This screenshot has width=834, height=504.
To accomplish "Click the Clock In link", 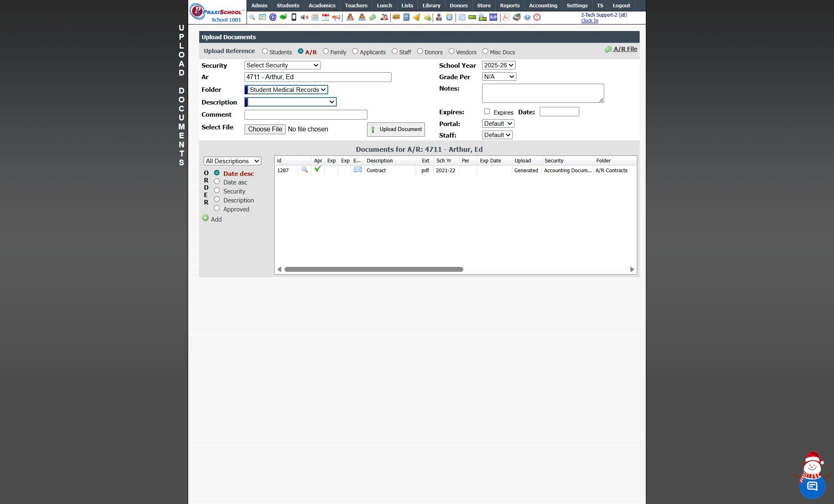I will [589, 21].
